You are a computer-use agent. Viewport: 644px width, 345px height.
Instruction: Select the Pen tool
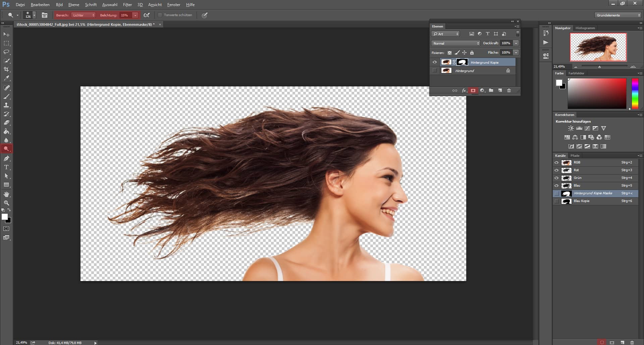tap(6, 158)
